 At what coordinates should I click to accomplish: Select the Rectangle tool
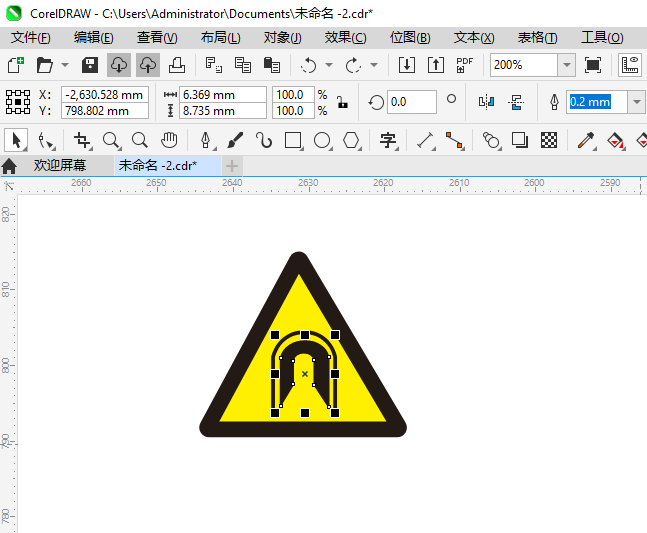click(293, 141)
